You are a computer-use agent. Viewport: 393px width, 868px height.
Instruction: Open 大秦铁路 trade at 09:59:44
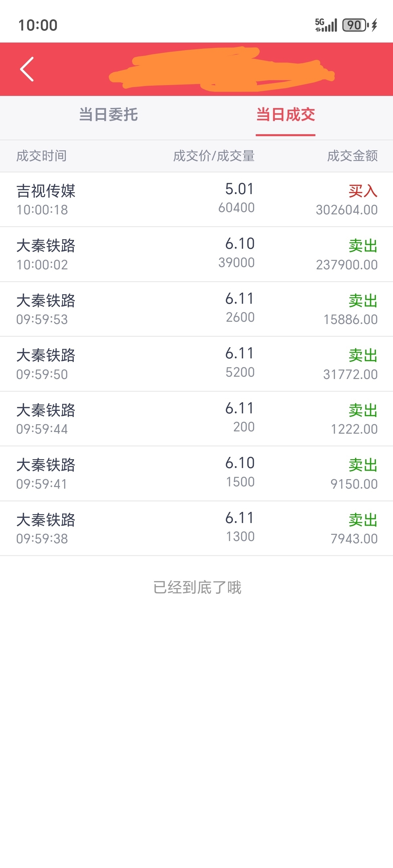click(x=196, y=419)
